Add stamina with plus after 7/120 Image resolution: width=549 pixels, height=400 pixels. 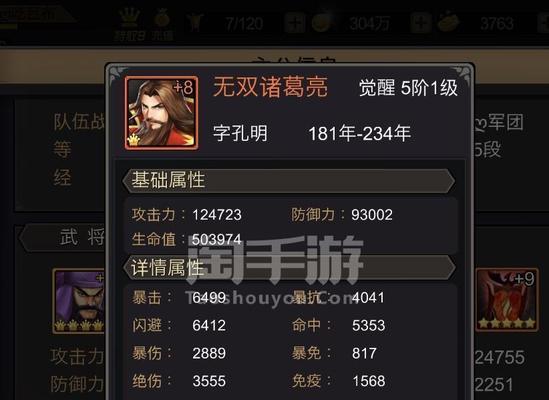[295, 23]
